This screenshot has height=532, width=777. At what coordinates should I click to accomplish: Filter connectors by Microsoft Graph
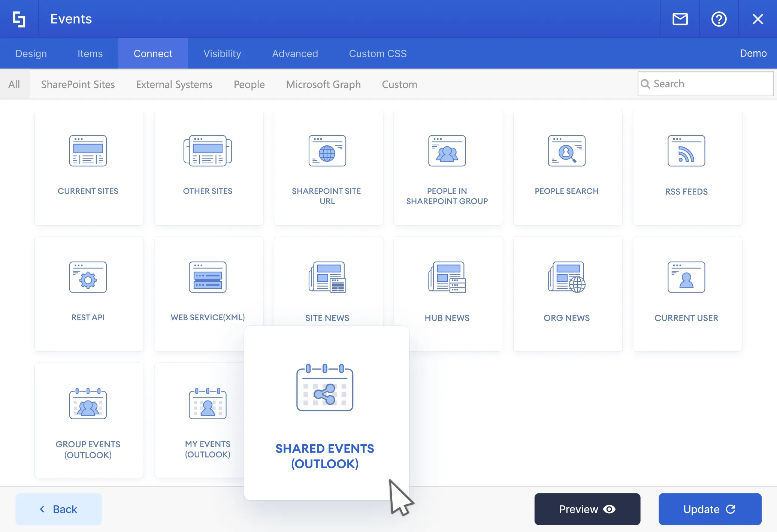[x=323, y=84]
